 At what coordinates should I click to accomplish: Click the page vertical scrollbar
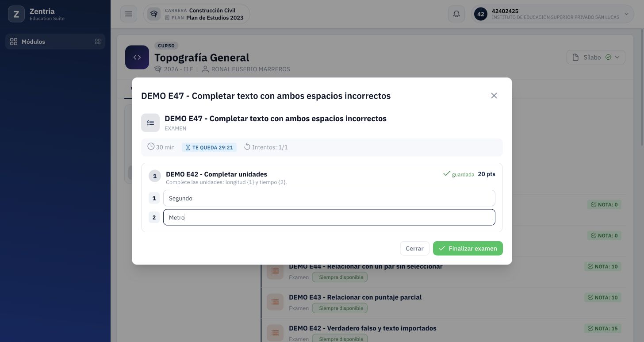point(642,88)
